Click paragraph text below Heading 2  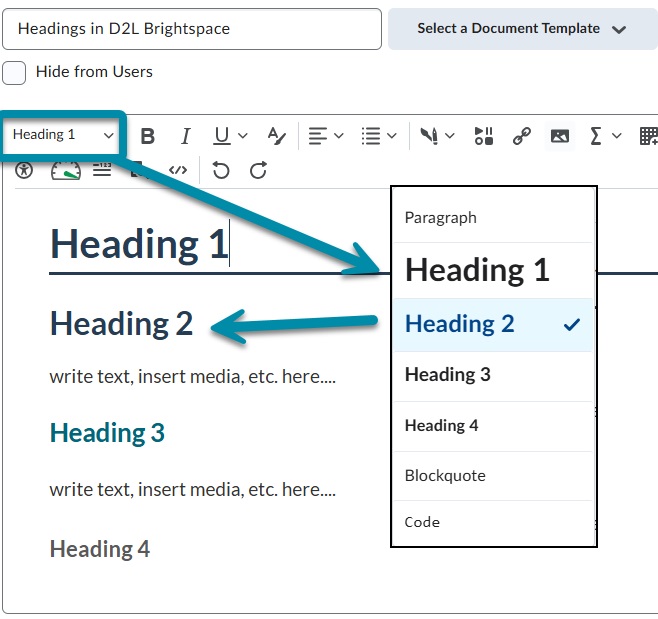(x=193, y=376)
